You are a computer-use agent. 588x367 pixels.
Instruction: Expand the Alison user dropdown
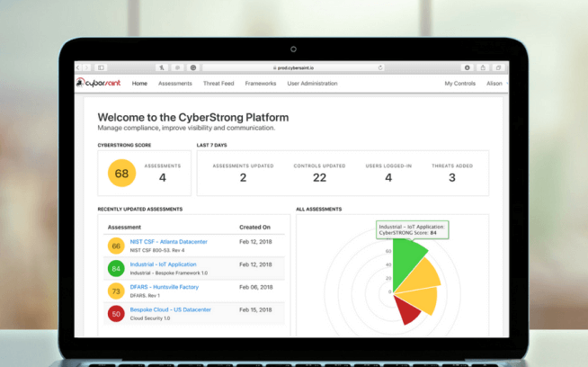pyautogui.click(x=497, y=84)
